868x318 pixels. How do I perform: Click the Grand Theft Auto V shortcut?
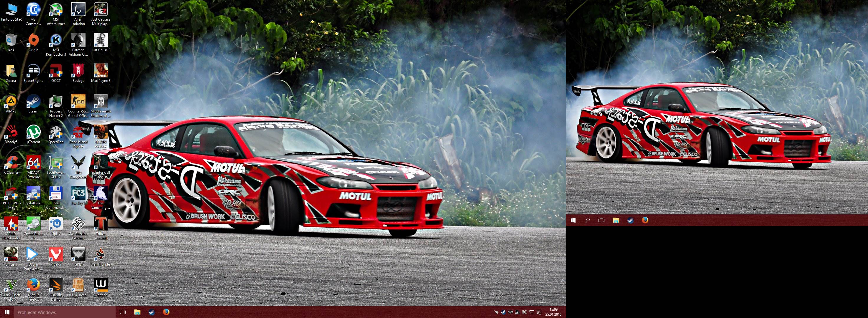pos(11,290)
